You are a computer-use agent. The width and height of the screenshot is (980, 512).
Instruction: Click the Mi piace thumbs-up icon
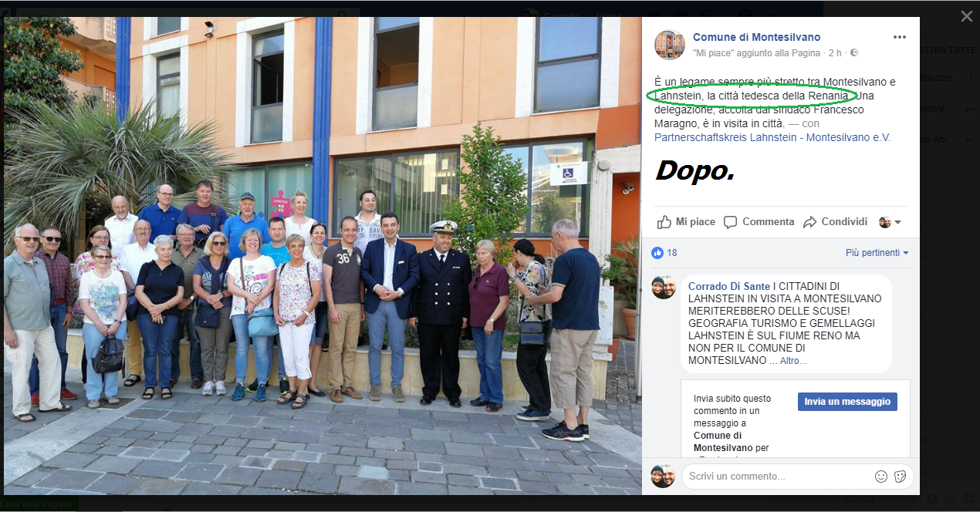(x=664, y=222)
